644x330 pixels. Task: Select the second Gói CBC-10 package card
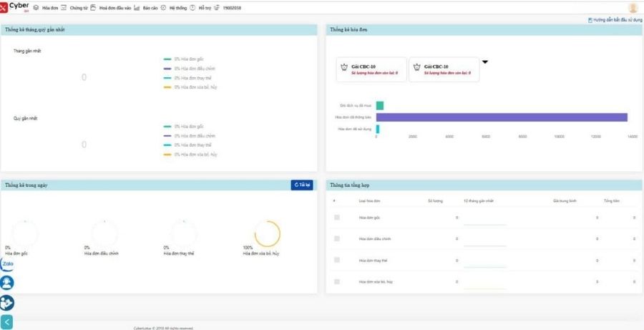(444, 69)
